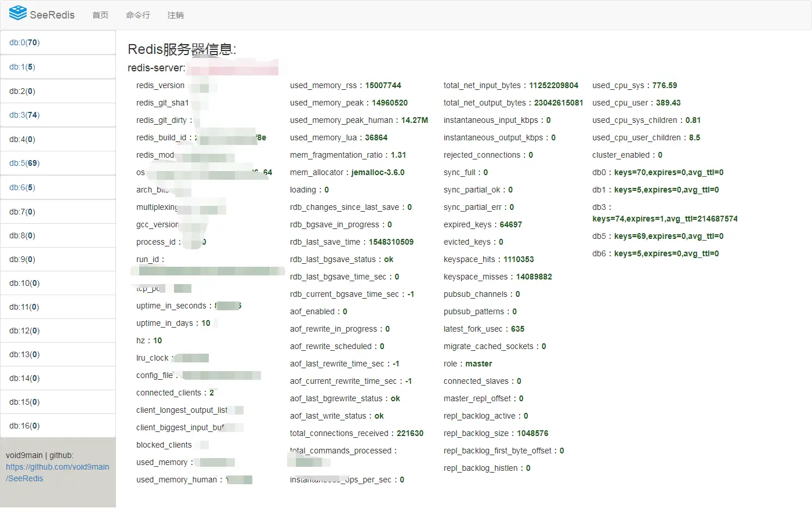Open the 命令行 menu item

click(138, 15)
